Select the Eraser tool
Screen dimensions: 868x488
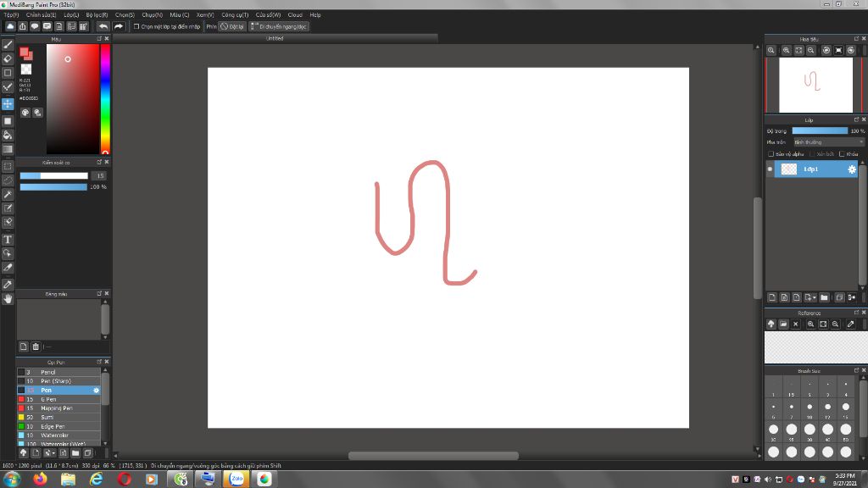[8, 58]
